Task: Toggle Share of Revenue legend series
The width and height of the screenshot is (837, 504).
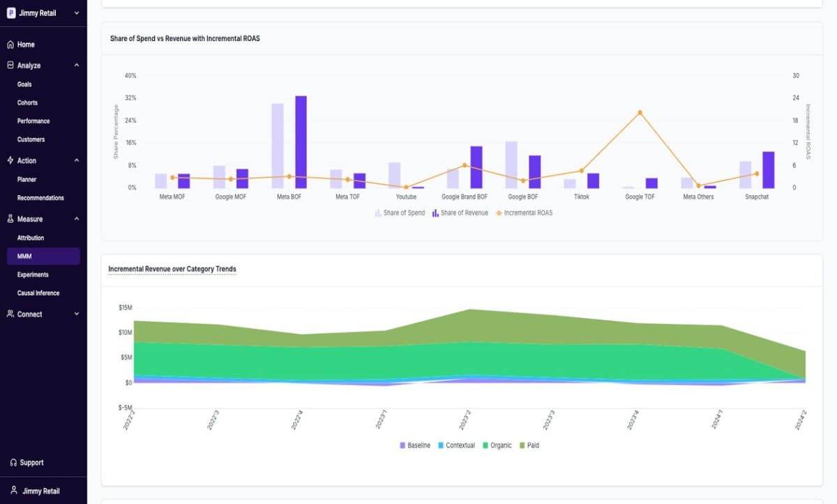Action: point(460,213)
